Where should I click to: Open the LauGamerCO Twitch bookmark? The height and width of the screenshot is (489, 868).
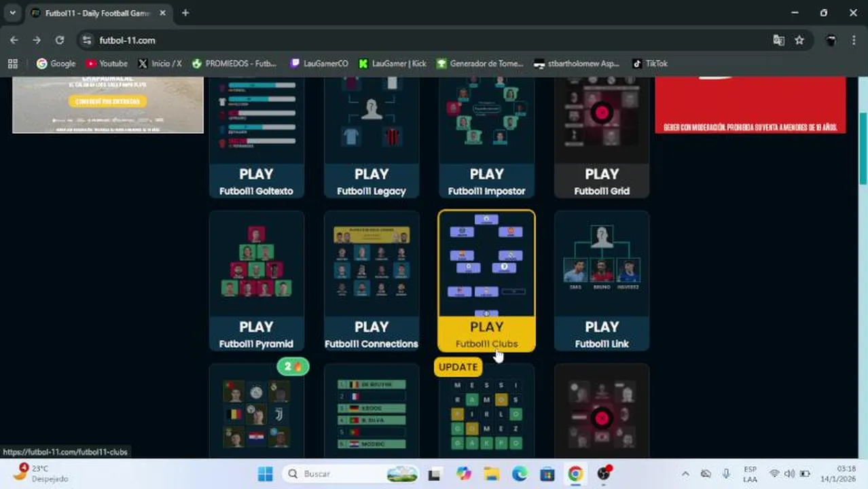coord(319,63)
